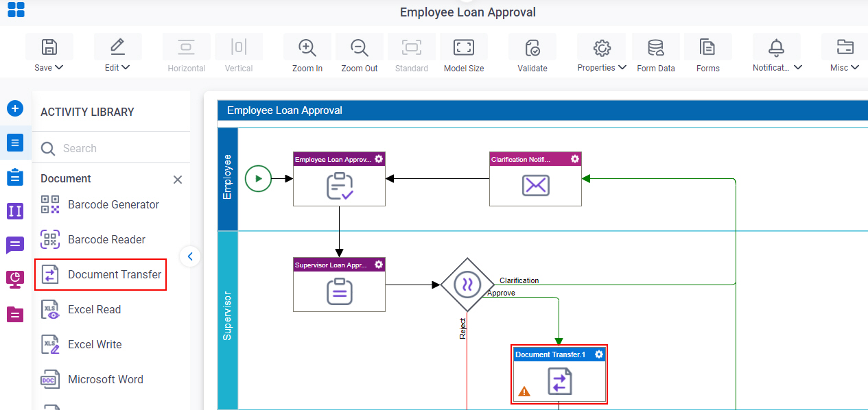Click the Employee Loan Approval pool title bar
The width and height of the screenshot is (868, 410).
click(542, 110)
